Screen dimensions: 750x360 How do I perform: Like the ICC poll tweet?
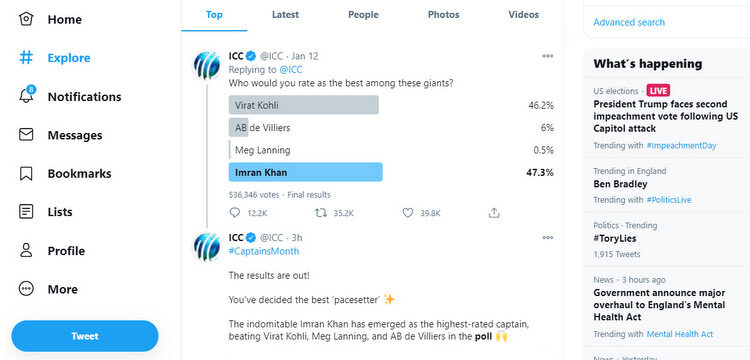(x=408, y=213)
